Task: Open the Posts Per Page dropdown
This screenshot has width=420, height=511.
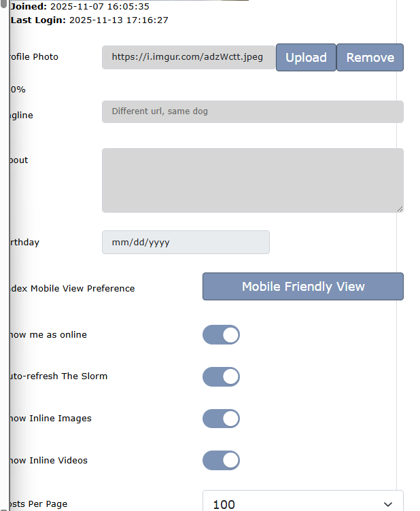Action: (x=302, y=504)
